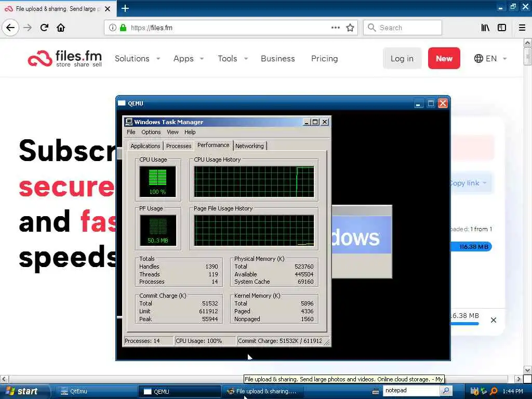Click the QEMU window title icon
This screenshot has height=399, width=532.
click(x=122, y=103)
